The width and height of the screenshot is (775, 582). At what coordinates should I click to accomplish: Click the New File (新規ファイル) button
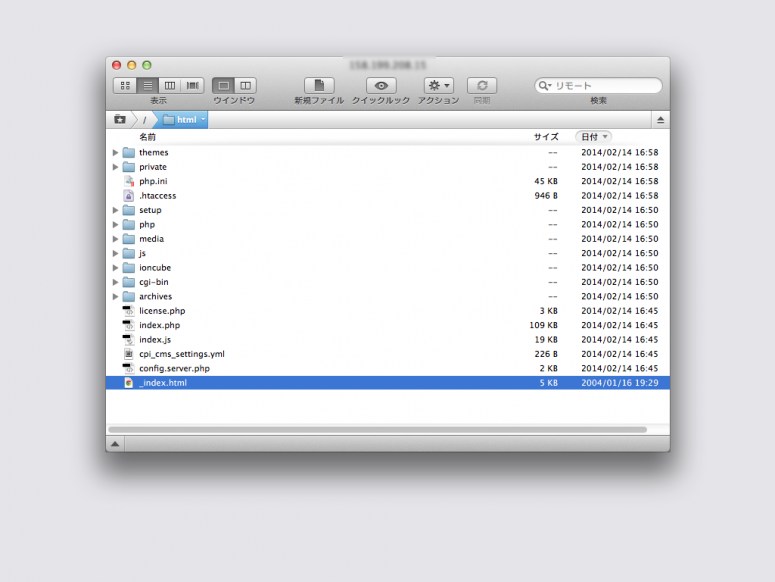coord(319,86)
